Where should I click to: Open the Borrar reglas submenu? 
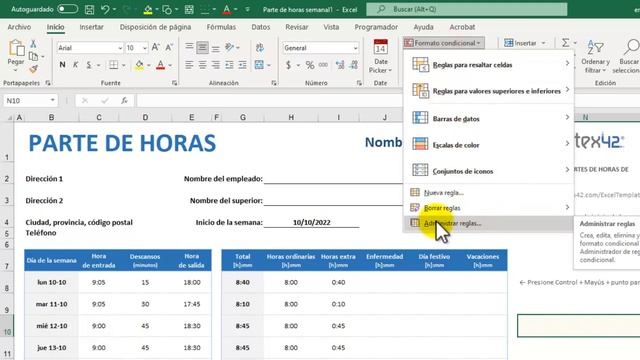click(x=489, y=208)
